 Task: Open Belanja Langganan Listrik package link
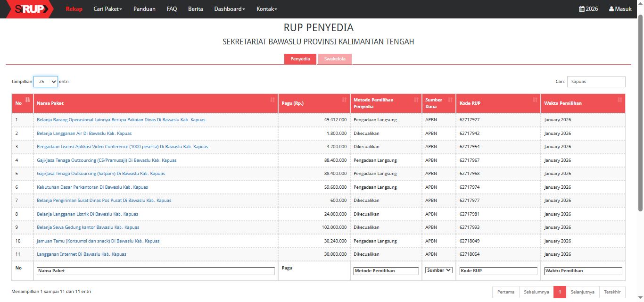tap(88, 214)
